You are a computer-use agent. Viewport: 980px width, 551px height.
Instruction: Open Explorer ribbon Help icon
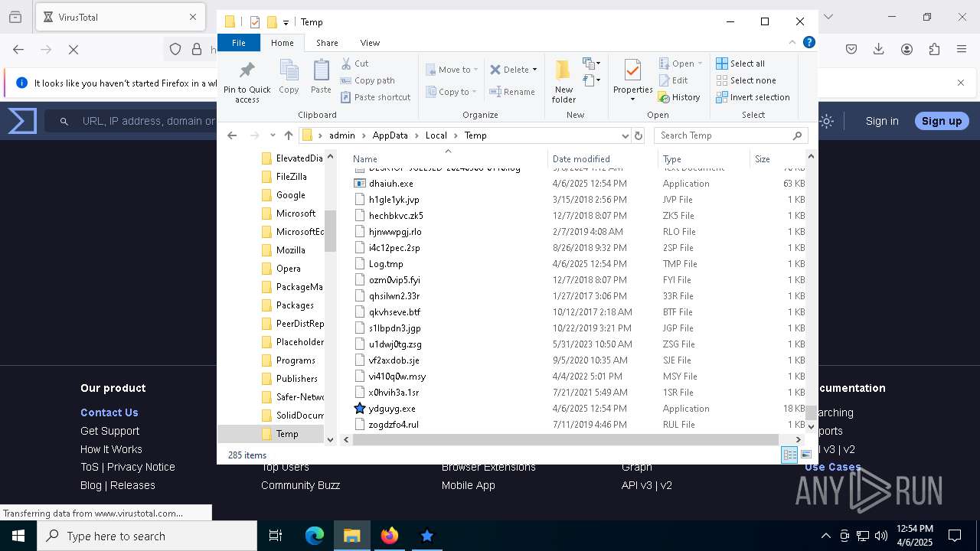click(808, 43)
